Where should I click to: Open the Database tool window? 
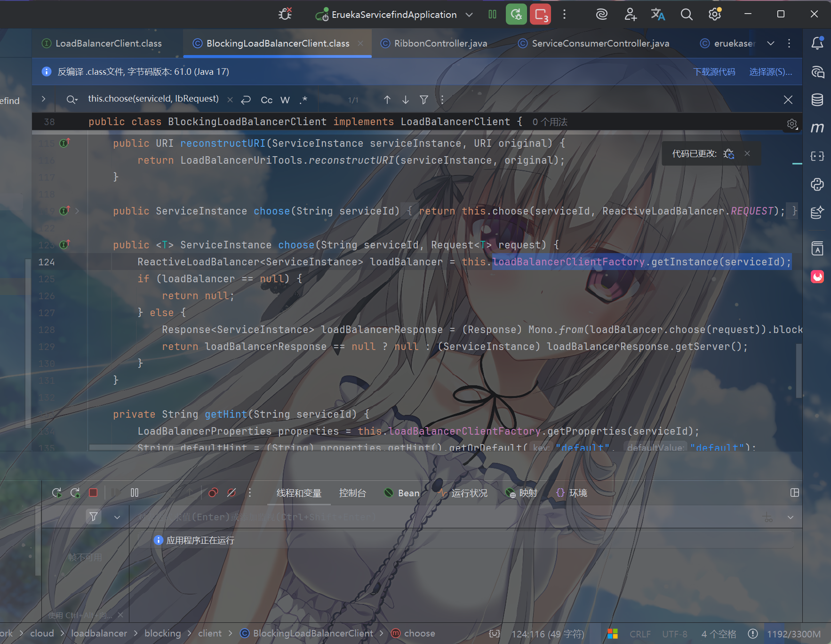pyautogui.click(x=817, y=100)
